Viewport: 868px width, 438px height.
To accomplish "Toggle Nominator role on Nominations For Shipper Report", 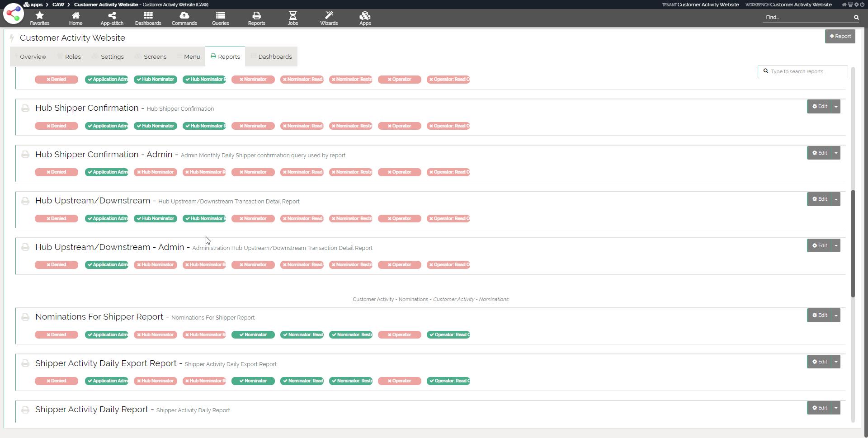I will (253, 335).
